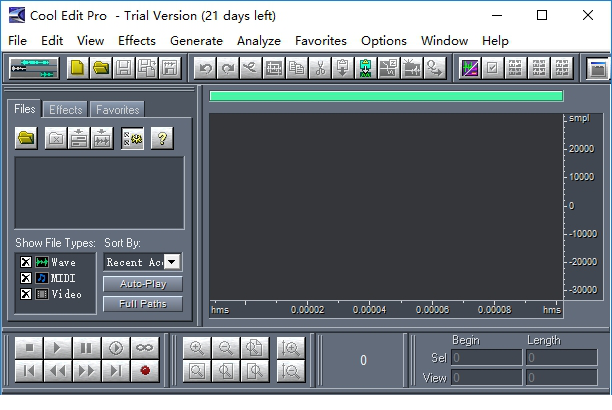Screen dimensions: 612x410
Task: Enable looped playback infinity button
Action: click(x=145, y=348)
